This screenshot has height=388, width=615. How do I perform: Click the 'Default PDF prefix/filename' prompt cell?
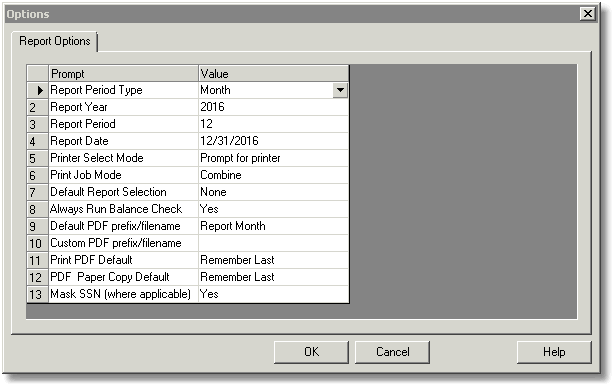(x=124, y=226)
